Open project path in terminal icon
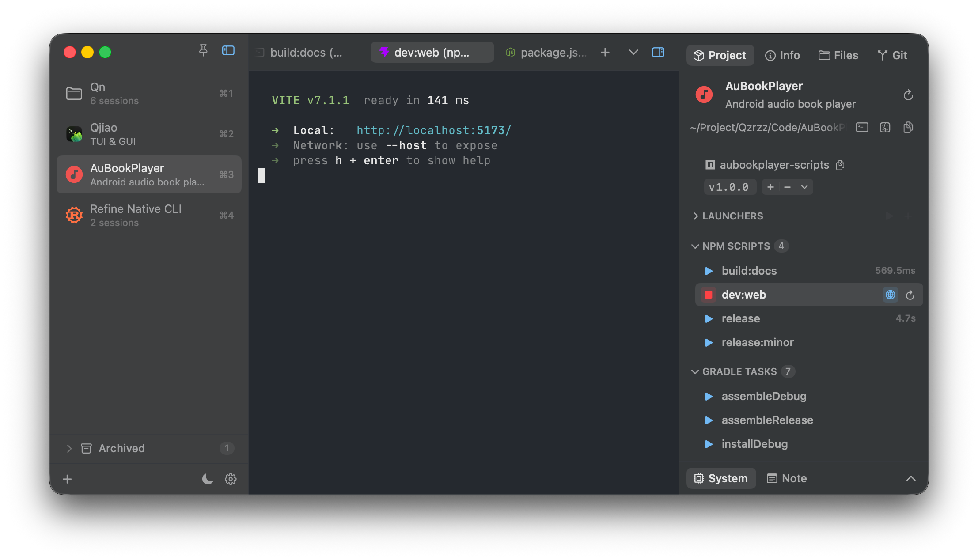This screenshot has width=978, height=560. coord(862,128)
